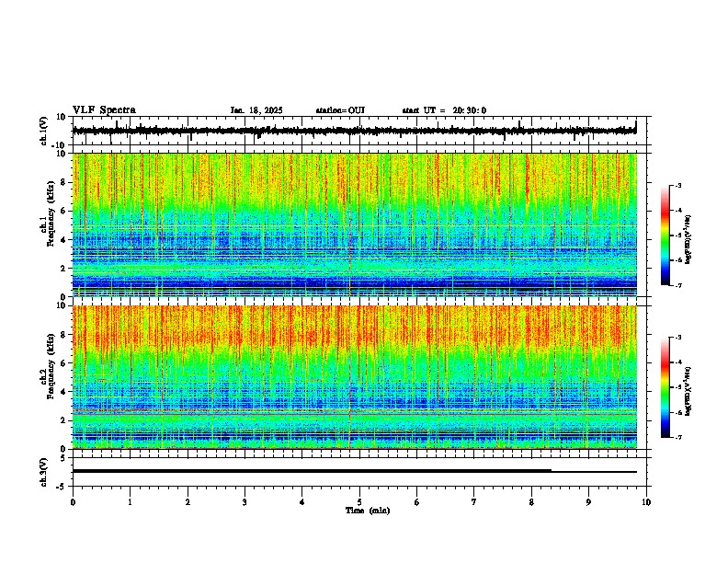Click time axis tick label "3"
The height and width of the screenshot is (563, 728).
coord(245,502)
